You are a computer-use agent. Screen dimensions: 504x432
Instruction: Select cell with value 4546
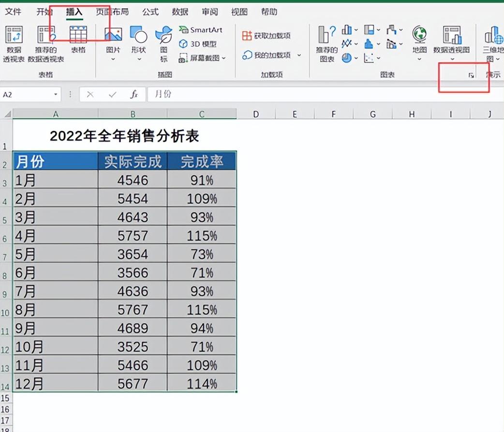pyautogui.click(x=133, y=180)
